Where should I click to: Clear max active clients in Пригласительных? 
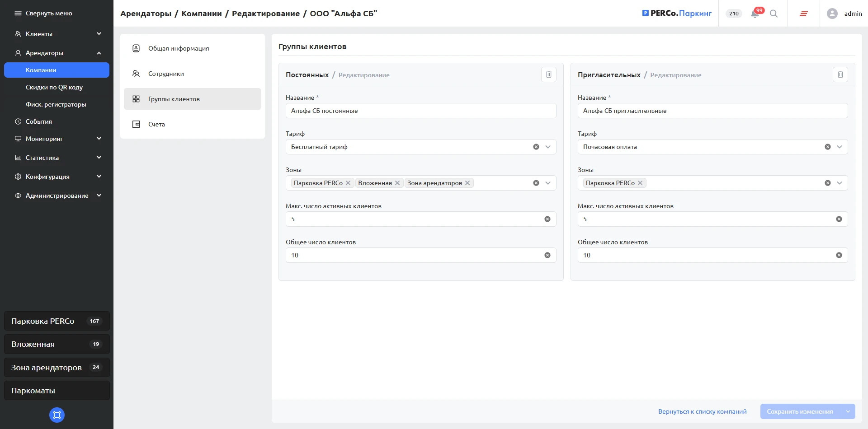pyautogui.click(x=839, y=219)
